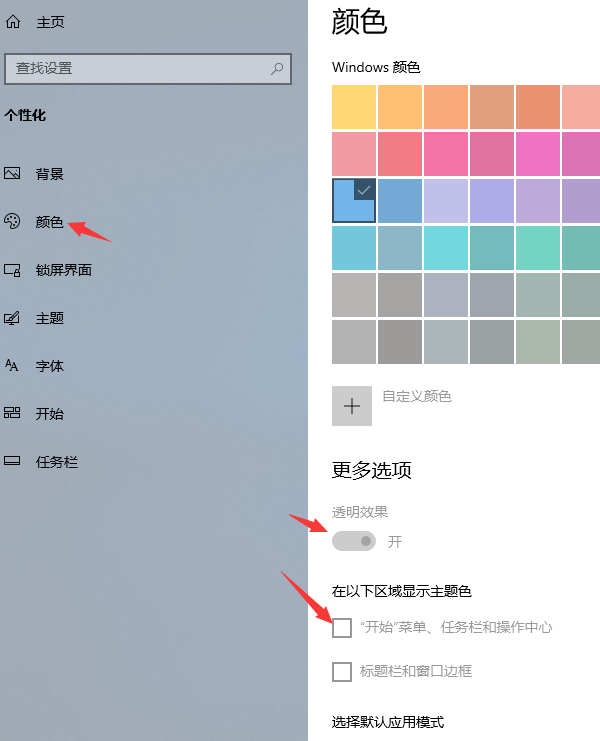Screen dimensions: 600x741
Task: Open 任务栏 via its taskbar icon
Action: 12,462
